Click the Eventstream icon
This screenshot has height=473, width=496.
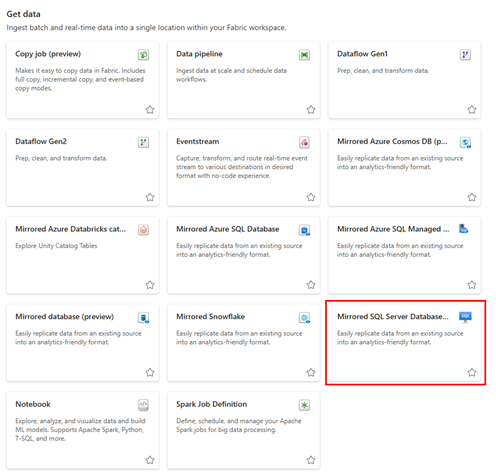click(x=304, y=142)
